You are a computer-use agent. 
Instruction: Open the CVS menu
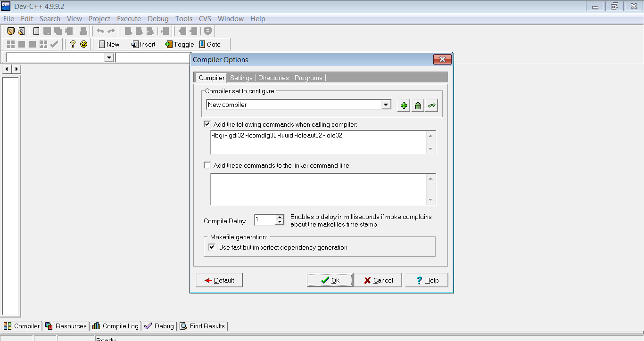click(x=205, y=19)
